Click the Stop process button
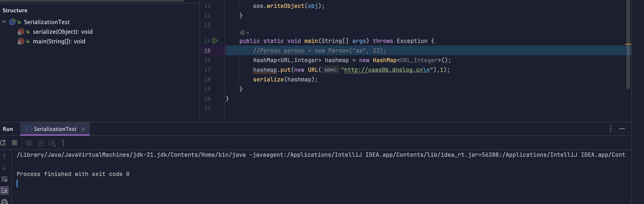Screen dimensions: 644x204 pos(14,143)
